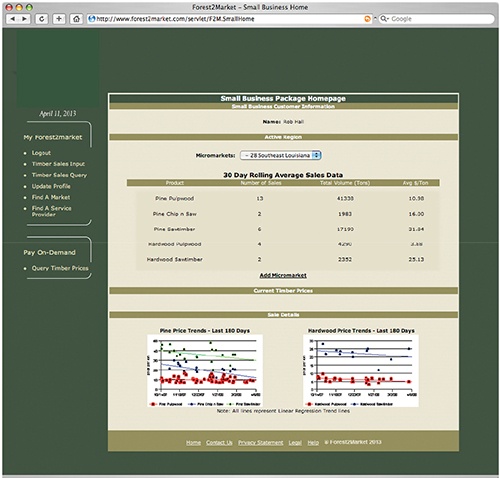Click the plus add-bookmark button
Viewport: 500px width, 478px height.
(59, 19)
